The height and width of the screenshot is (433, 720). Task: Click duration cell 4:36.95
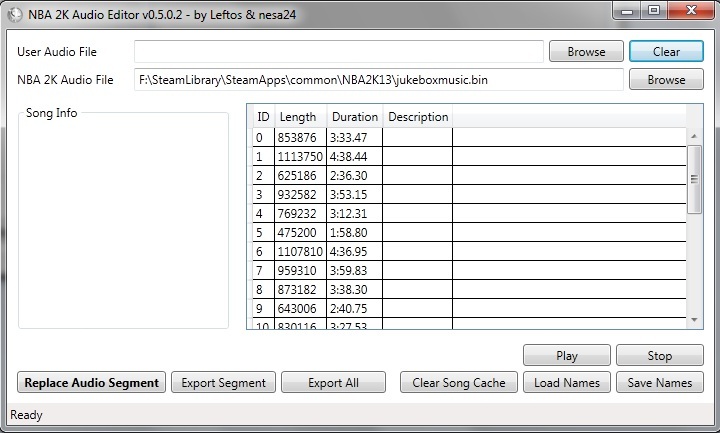[354, 251]
